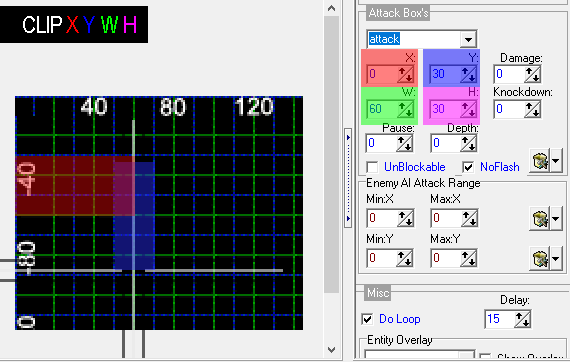
Task: Click the attack box Y spinner
Action: pos(468,74)
